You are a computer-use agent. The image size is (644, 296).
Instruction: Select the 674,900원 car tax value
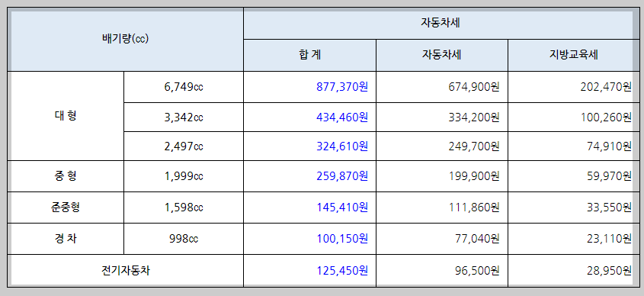(x=474, y=87)
